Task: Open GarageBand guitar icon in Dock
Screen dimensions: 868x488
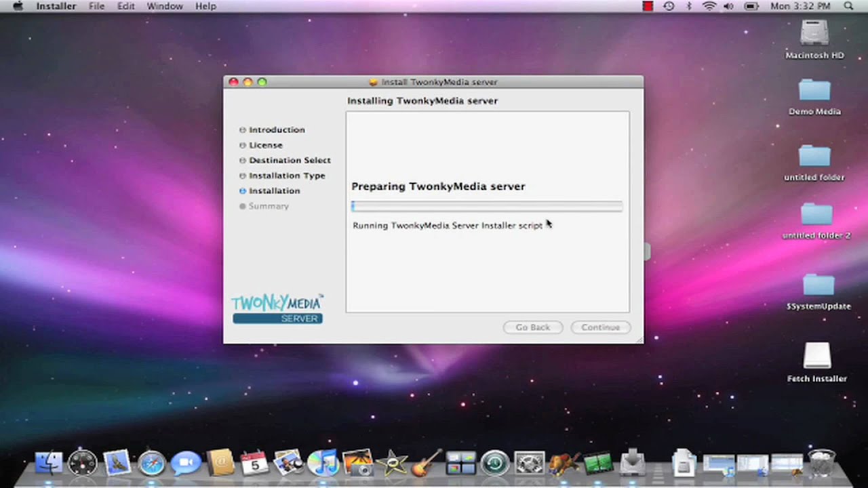Action: click(426, 464)
